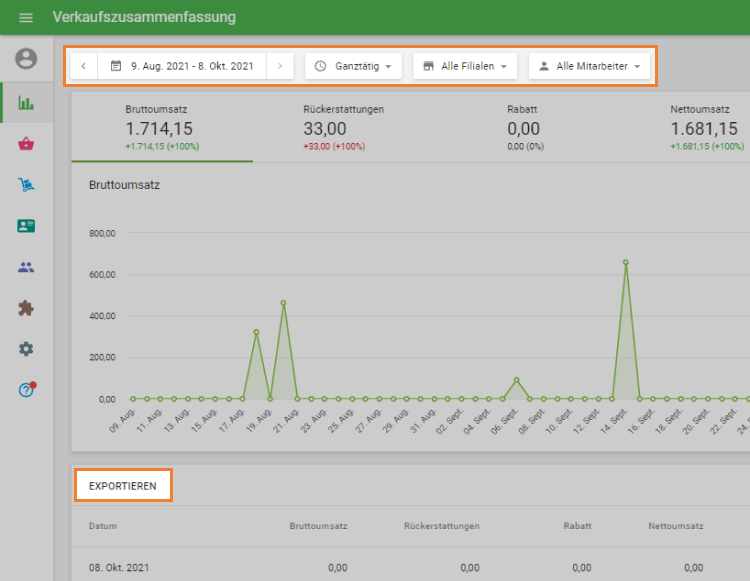Viewport: 750px width, 581px height.
Task: Expand the Ganztätig time dropdown
Action: (x=353, y=66)
